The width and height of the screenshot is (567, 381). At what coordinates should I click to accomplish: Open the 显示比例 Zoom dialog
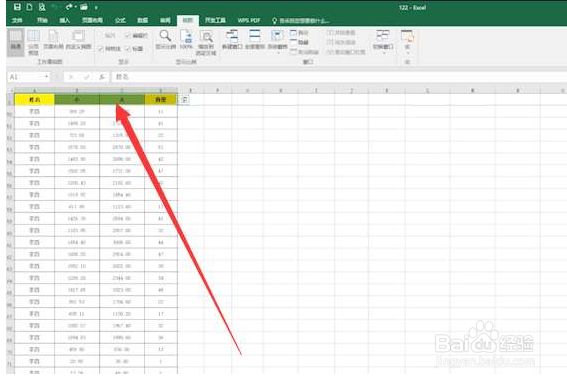[x=166, y=40]
